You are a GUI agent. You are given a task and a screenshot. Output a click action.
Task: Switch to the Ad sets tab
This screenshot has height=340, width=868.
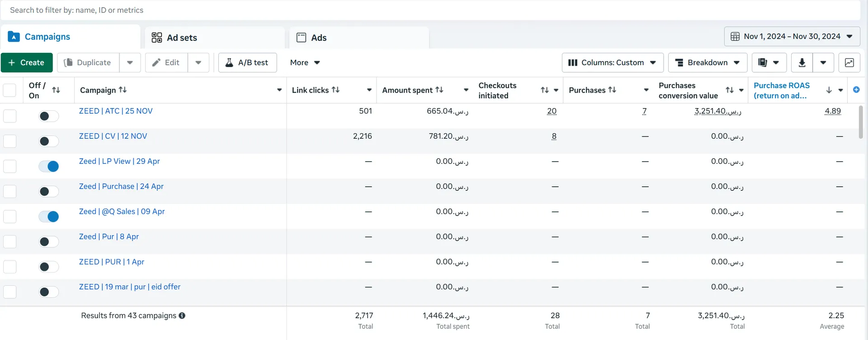click(215, 38)
